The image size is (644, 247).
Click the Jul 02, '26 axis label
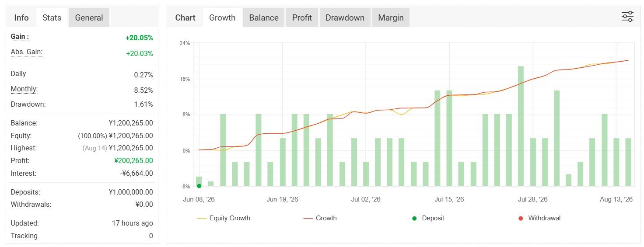(366, 199)
